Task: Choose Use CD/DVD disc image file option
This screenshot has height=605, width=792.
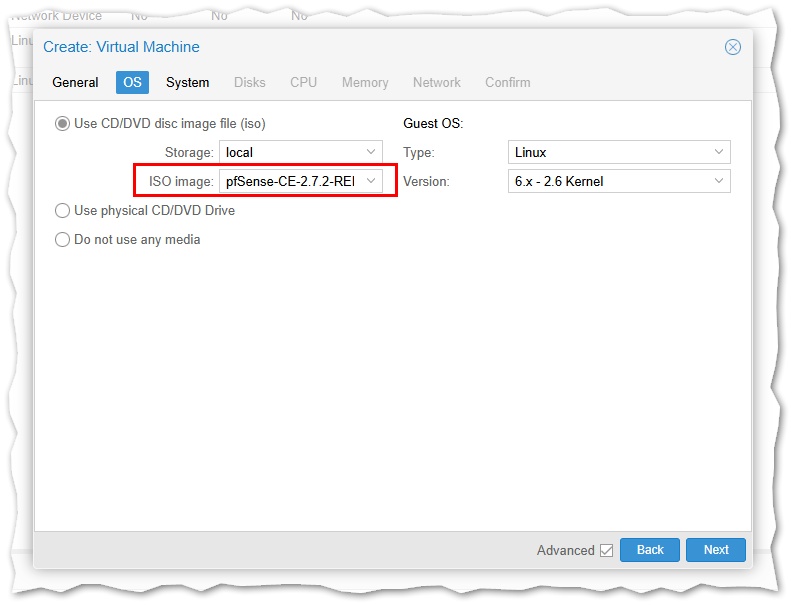Action: [x=63, y=124]
